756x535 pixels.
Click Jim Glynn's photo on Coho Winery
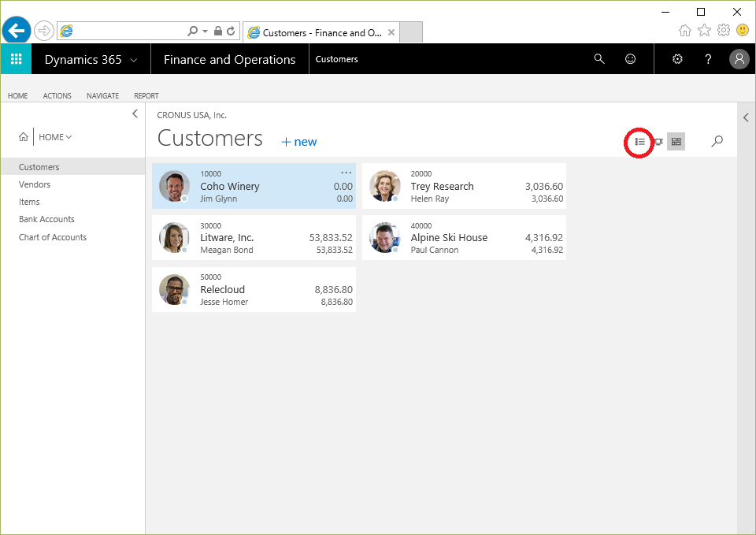point(174,186)
